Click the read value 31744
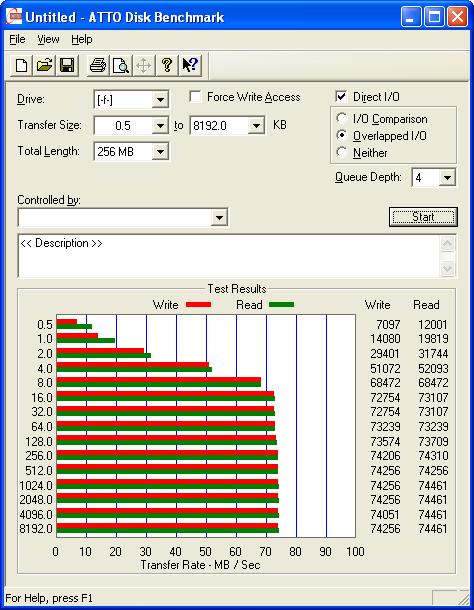474x610 pixels. (433, 354)
